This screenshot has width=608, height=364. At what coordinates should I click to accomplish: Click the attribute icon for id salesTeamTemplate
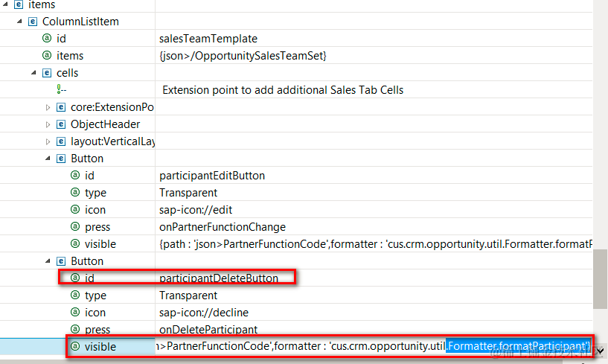(47, 38)
